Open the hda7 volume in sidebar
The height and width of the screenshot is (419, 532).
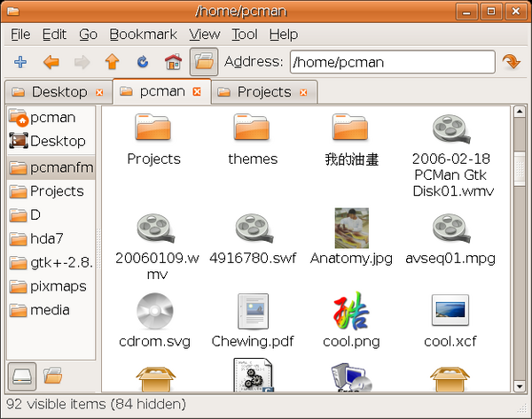(47, 238)
